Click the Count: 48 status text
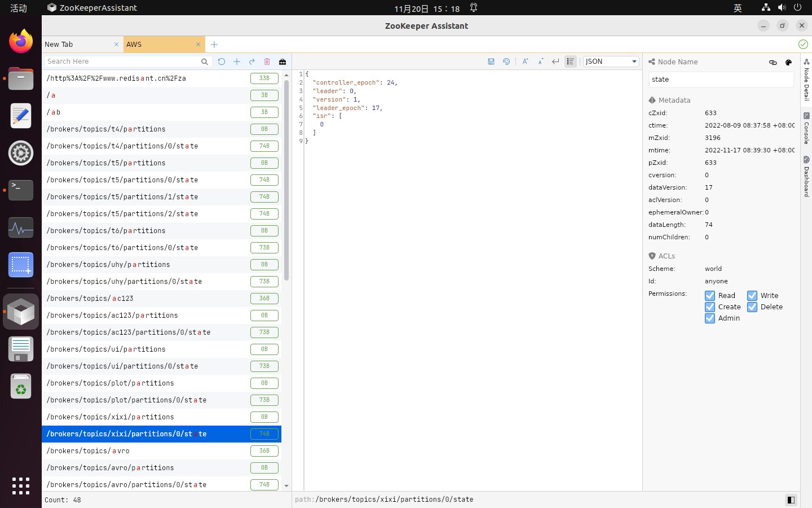 click(63, 500)
